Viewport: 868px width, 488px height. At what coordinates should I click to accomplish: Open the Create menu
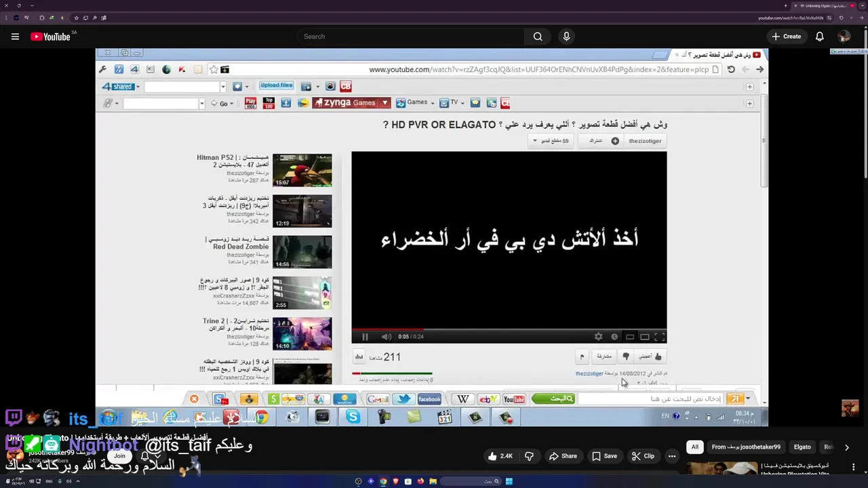(787, 37)
